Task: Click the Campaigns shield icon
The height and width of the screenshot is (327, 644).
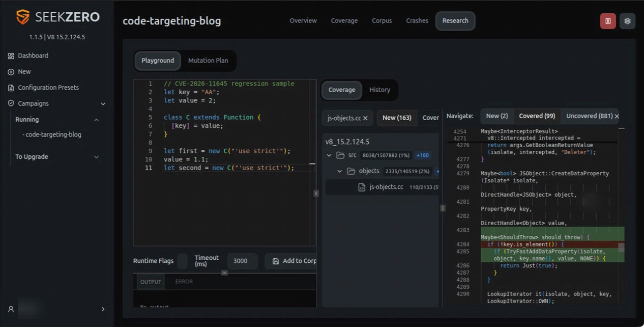Action: pos(11,103)
